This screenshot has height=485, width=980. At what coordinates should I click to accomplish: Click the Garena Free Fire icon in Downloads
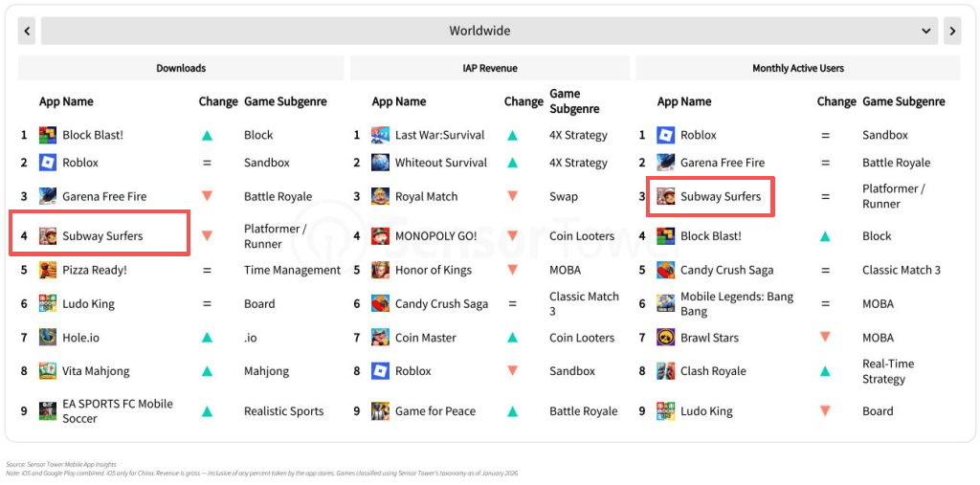[48, 196]
